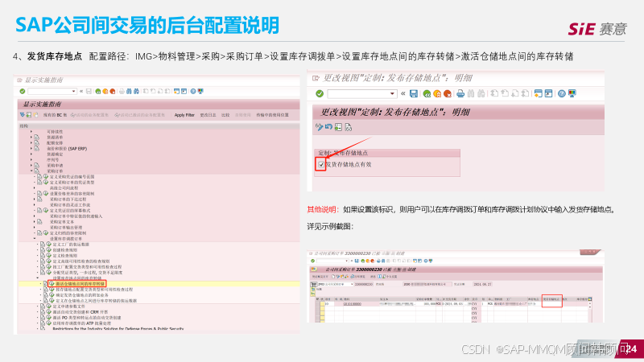The width and height of the screenshot is (644, 362).
Task: Click the 更改日志 toolbar button
Action: click(x=208, y=115)
